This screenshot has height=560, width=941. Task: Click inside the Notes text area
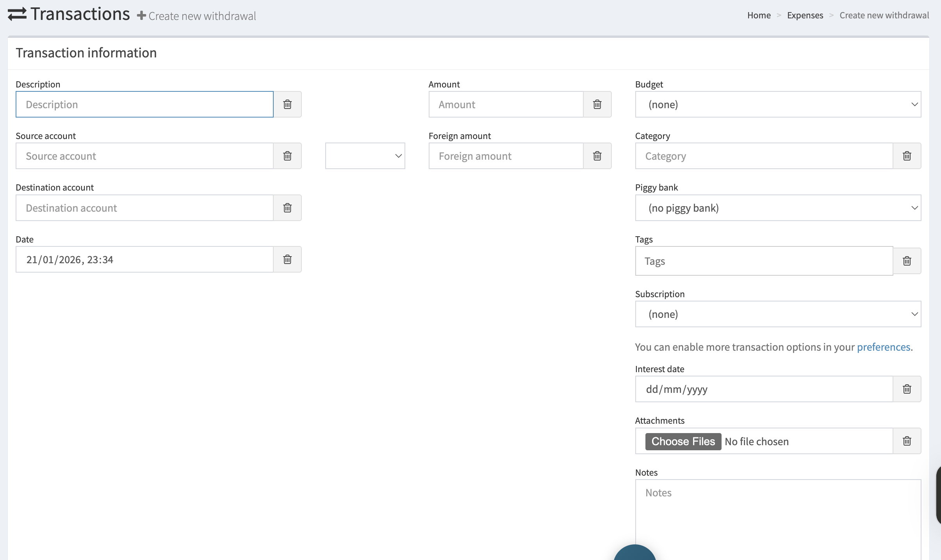777,508
